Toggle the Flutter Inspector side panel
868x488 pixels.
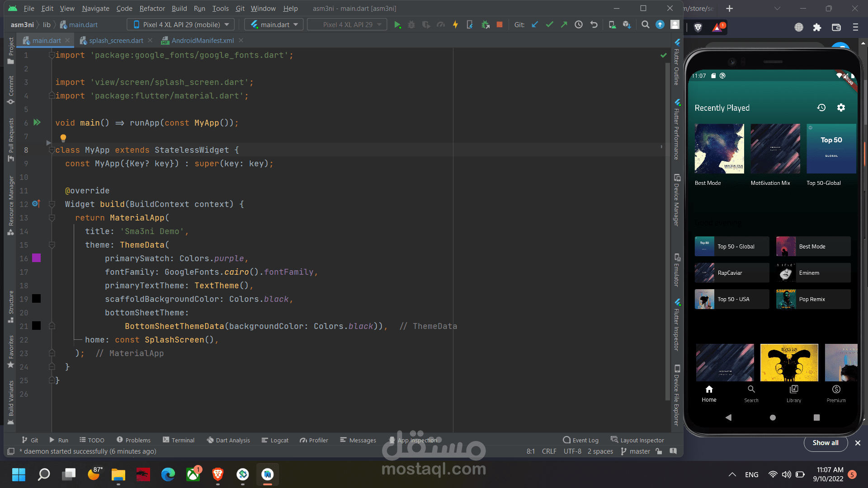pos(677,324)
